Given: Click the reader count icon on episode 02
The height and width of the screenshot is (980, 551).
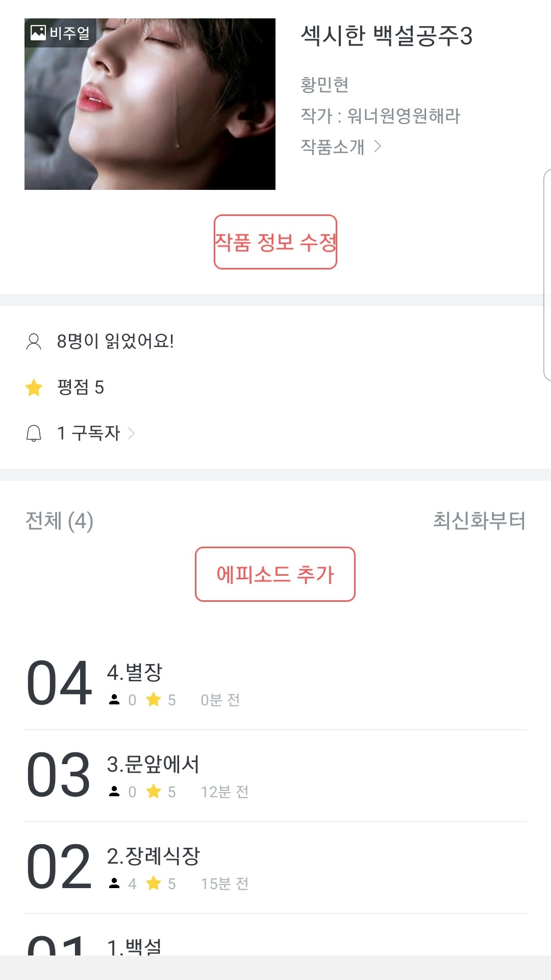Looking at the screenshot, I should click(x=114, y=884).
